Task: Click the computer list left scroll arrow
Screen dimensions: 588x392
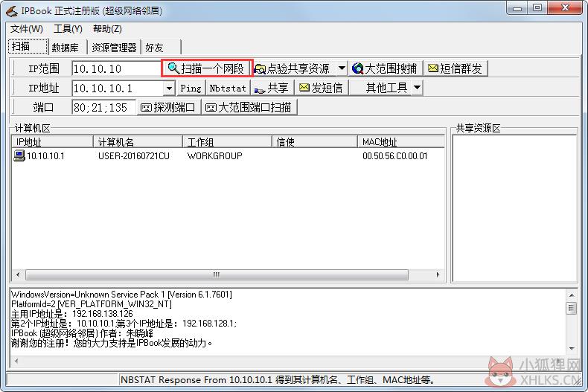Action: (x=18, y=274)
